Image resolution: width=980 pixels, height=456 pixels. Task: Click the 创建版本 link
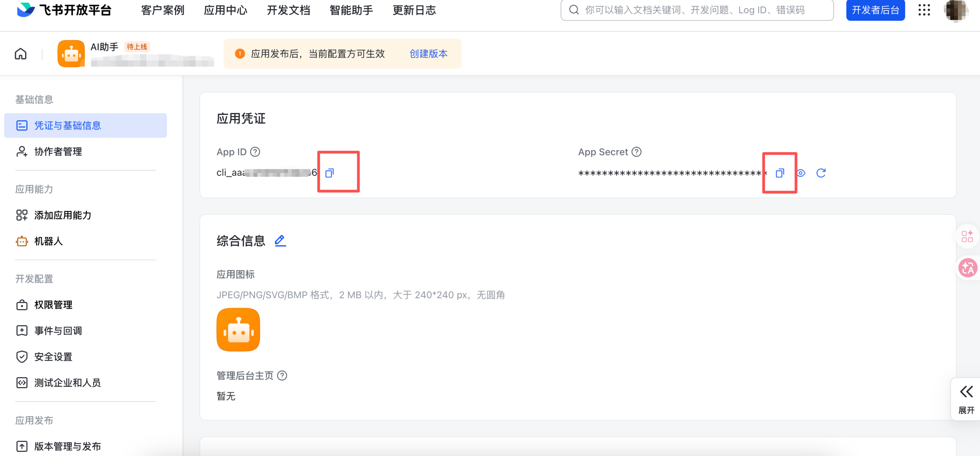click(428, 54)
